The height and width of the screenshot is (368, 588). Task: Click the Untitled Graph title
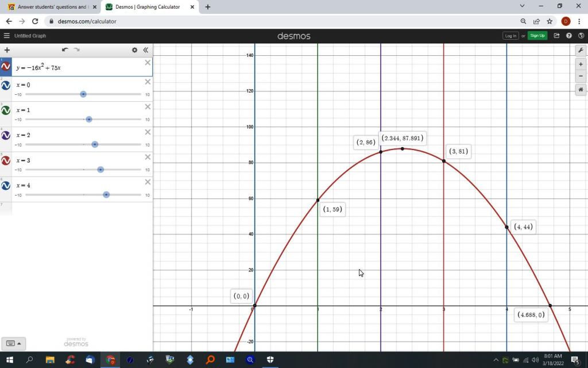click(x=30, y=36)
